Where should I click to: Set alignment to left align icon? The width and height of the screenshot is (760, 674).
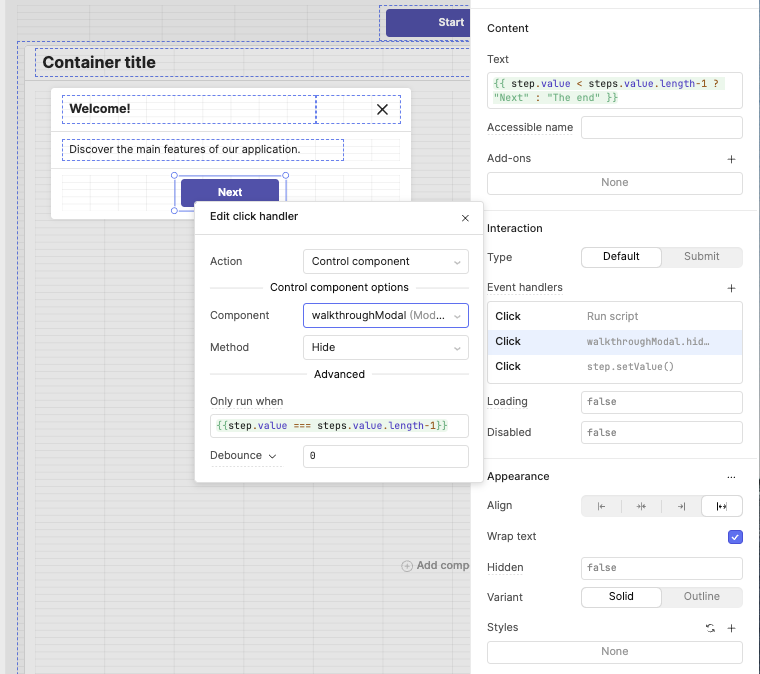tap(601, 506)
